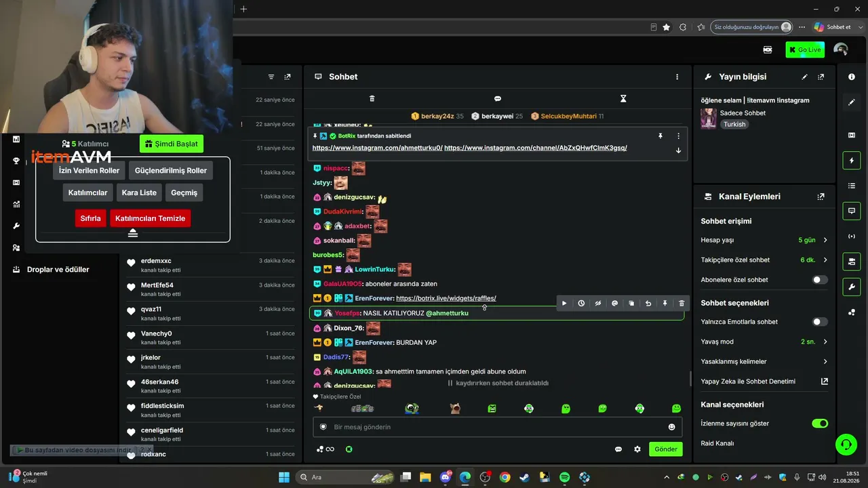This screenshot has height=488, width=868.
Task: Click the Katılımcıları Temizle button
Action: pos(150,218)
